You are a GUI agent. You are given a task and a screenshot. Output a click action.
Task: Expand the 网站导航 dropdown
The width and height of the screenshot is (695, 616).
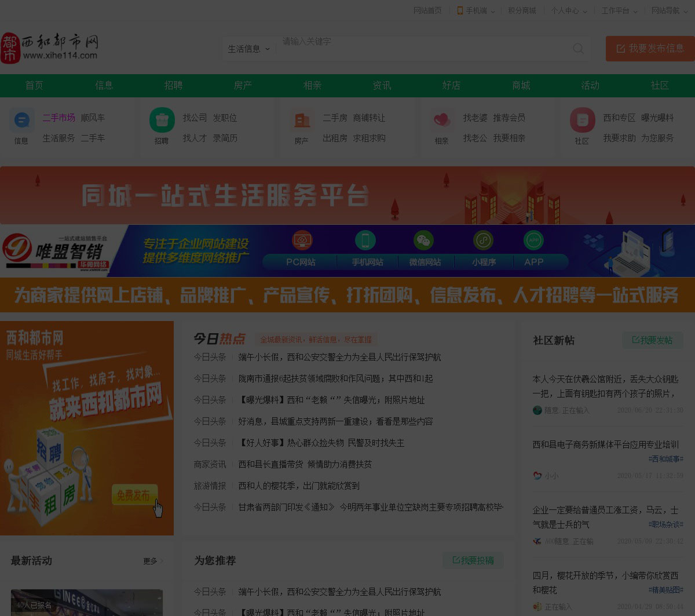point(669,10)
